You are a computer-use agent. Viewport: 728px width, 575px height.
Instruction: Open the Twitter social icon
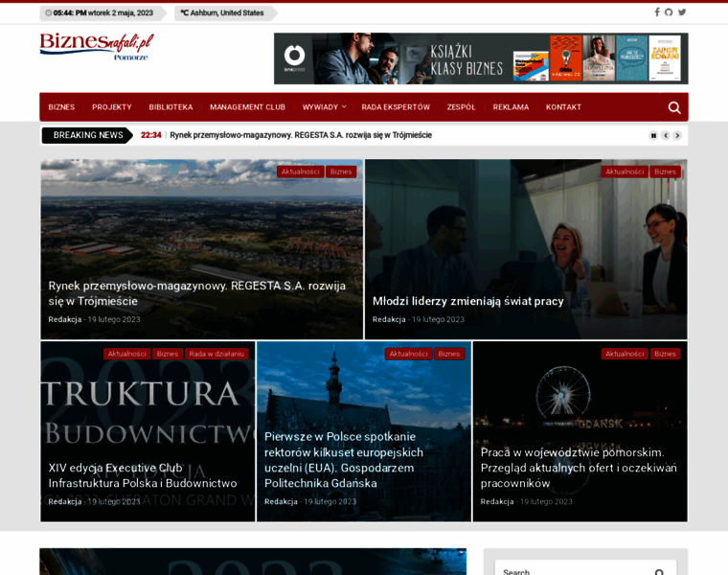(x=682, y=12)
